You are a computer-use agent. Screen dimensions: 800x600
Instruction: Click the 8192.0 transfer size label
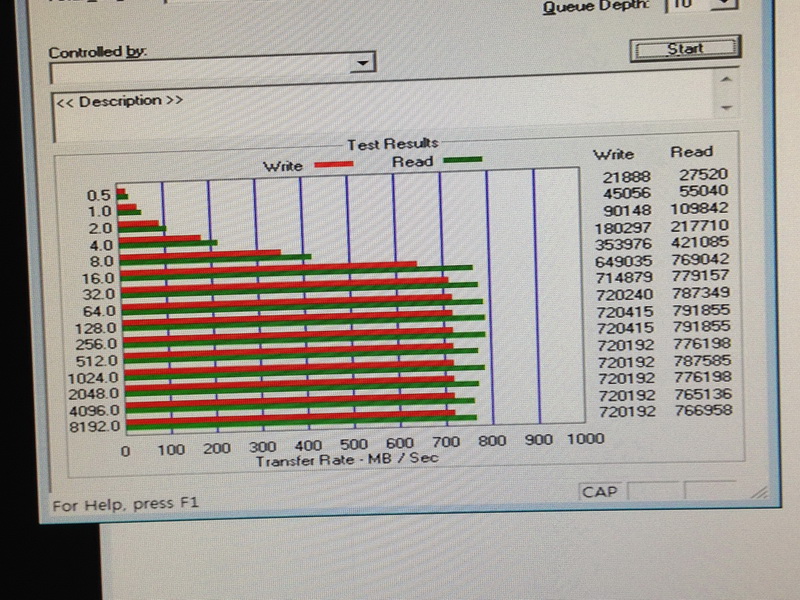tap(94, 427)
